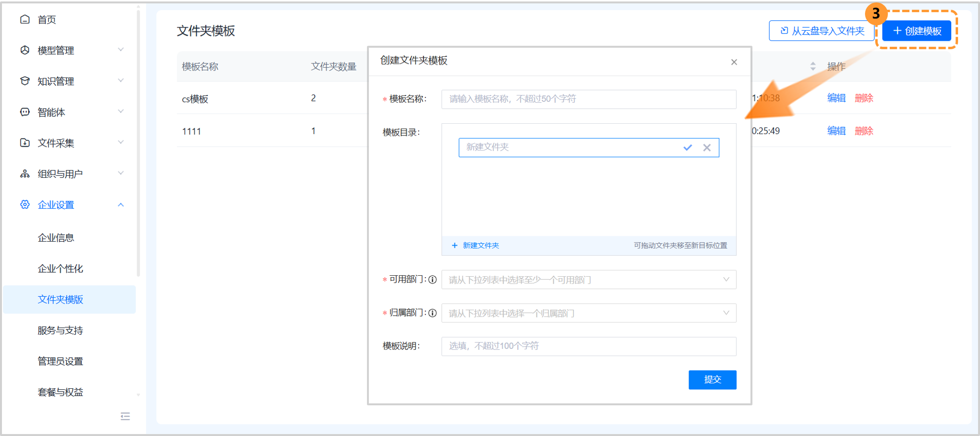The width and height of the screenshot is (980, 436).
Task: Click the info icon next to 归属部门
Action: pyautogui.click(x=432, y=313)
